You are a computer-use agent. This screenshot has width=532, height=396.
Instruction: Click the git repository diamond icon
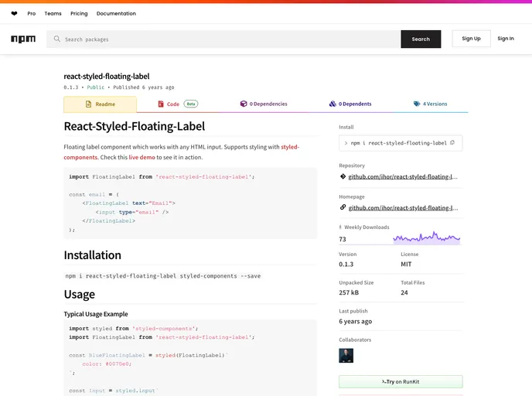pos(343,176)
